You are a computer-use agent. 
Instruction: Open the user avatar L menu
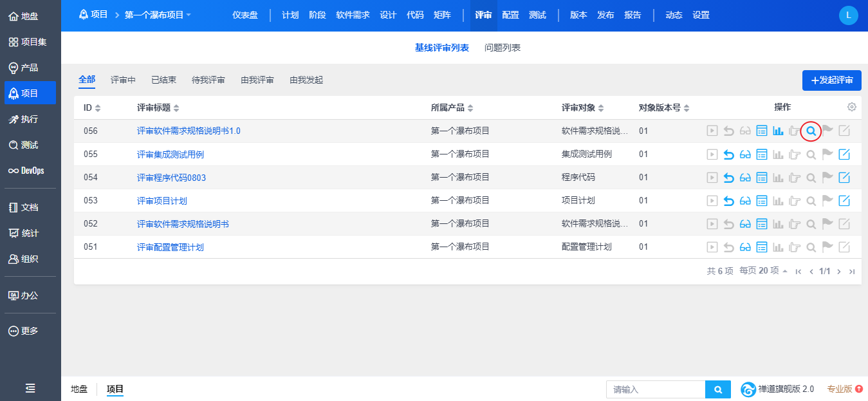pos(849,15)
